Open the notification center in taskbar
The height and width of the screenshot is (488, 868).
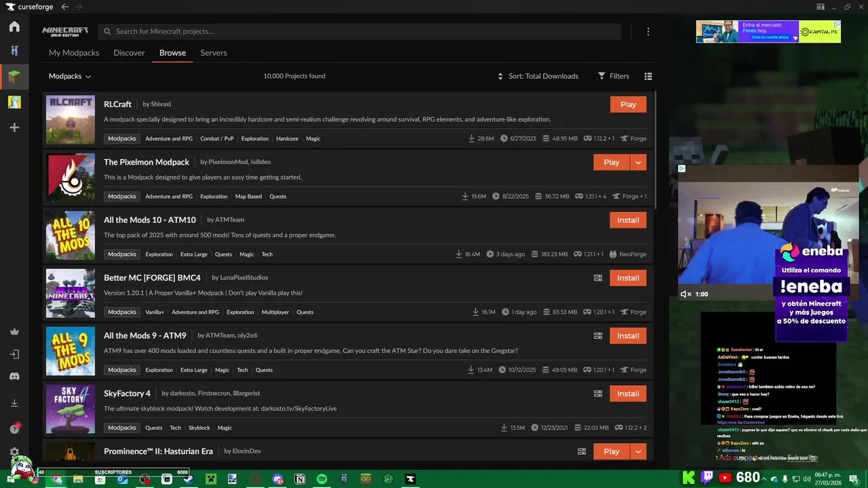coord(854,479)
